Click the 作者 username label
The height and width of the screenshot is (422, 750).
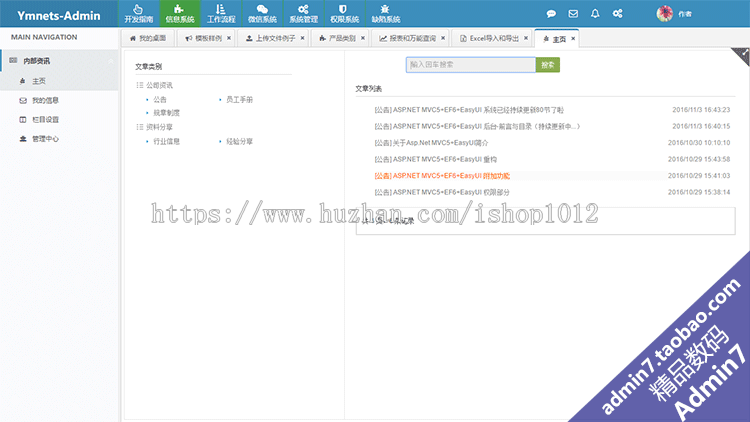pyautogui.click(x=685, y=14)
